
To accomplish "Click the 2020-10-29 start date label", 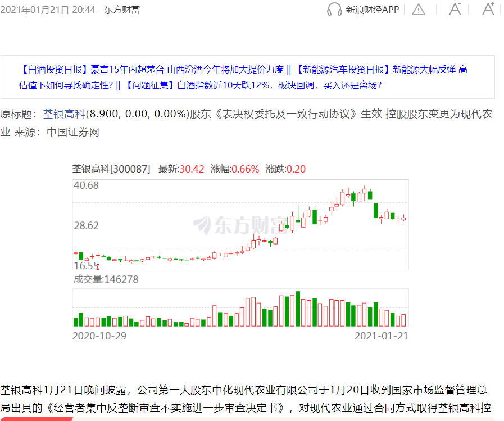I will [x=99, y=336].
